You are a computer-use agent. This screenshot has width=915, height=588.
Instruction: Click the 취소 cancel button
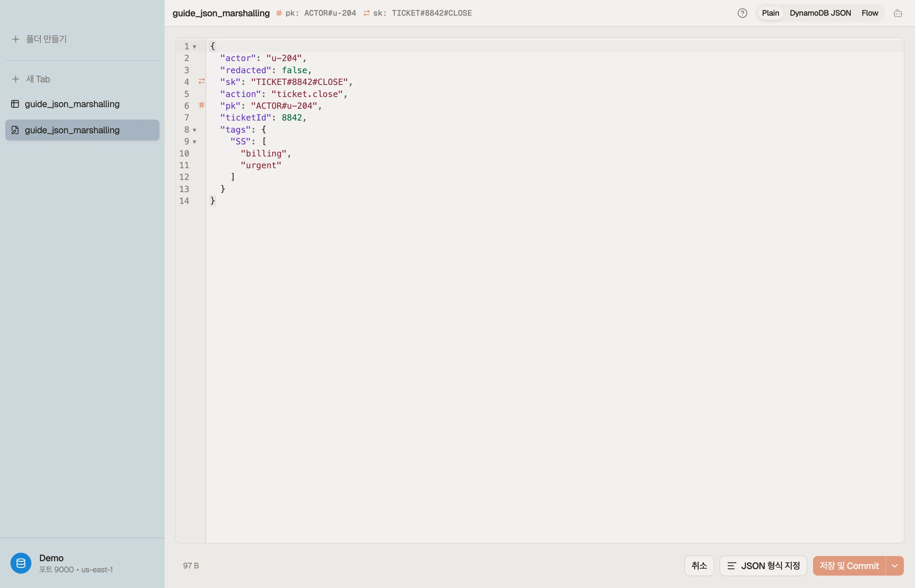click(x=699, y=566)
